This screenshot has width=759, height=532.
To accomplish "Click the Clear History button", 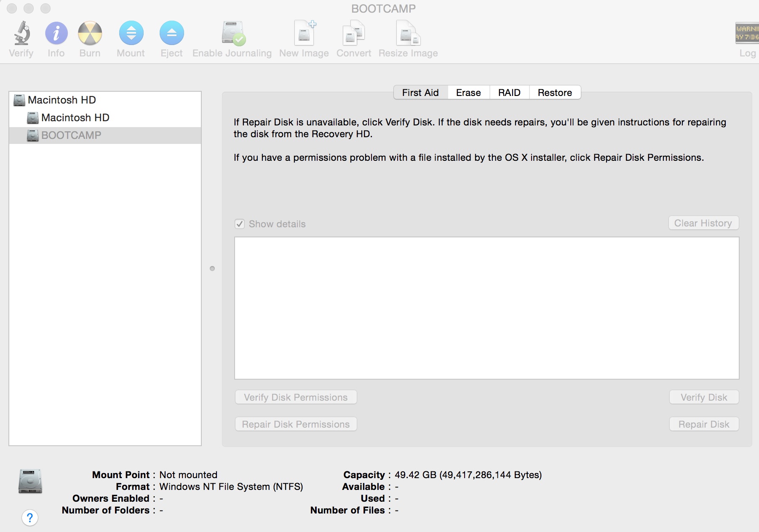I will (x=703, y=223).
